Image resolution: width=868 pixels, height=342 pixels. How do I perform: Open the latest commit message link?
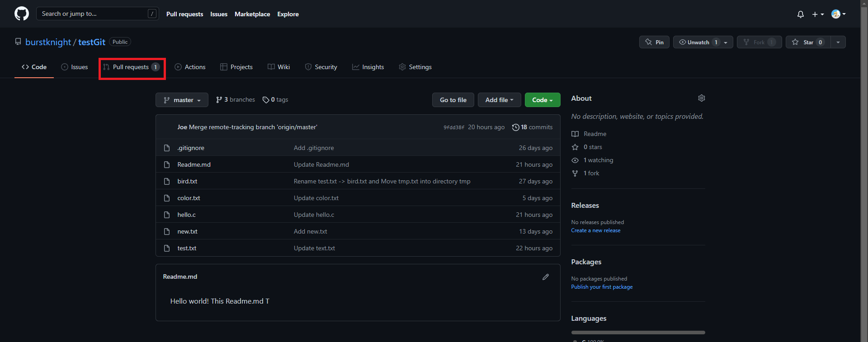pyautogui.click(x=253, y=127)
